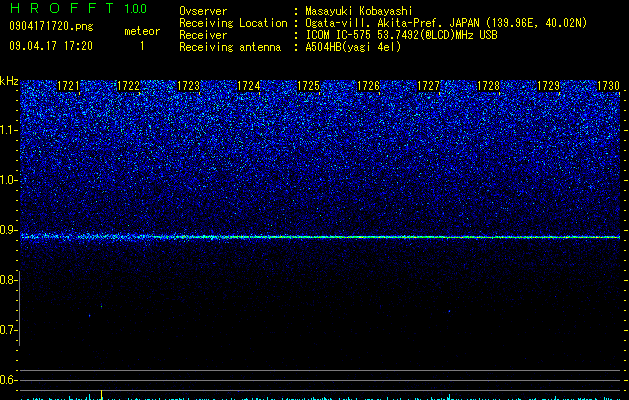
Task: Click the bright signal line near 0.9 kHz
Action: pos(320,237)
